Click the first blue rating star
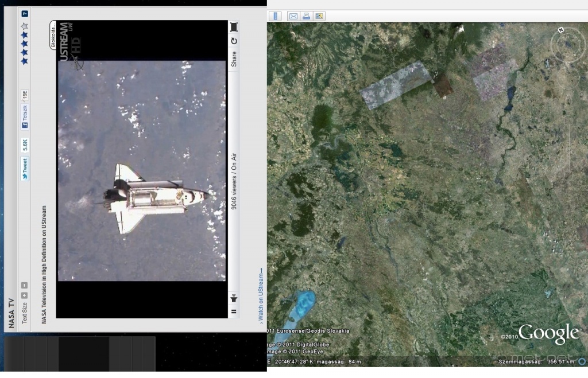 [25, 61]
